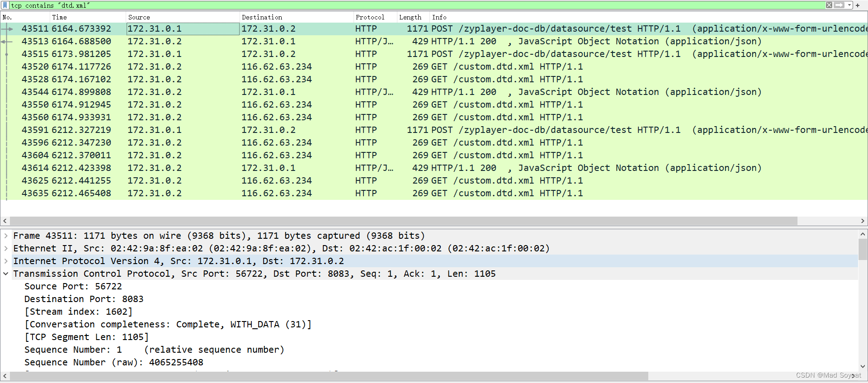This screenshot has height=383, width=868.
Task: Clear the display filter with the X icon
Action: 829,5
